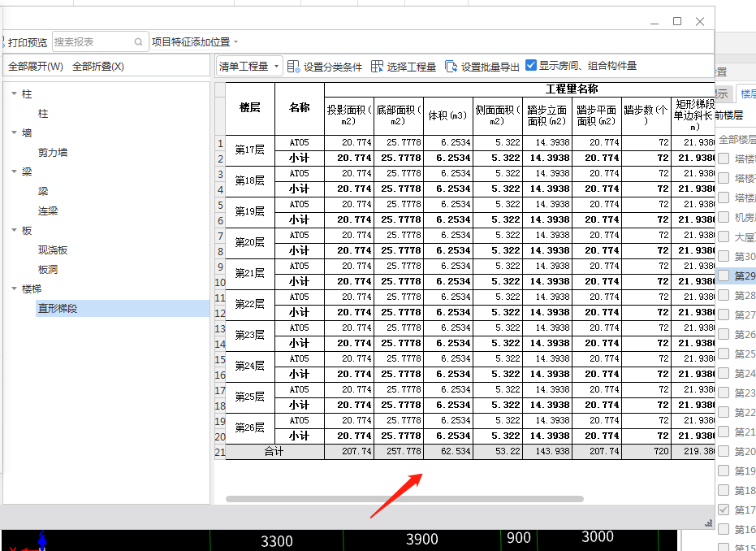
Task: Open the 清单工程量 combo box
Action: tap(248, 66)
